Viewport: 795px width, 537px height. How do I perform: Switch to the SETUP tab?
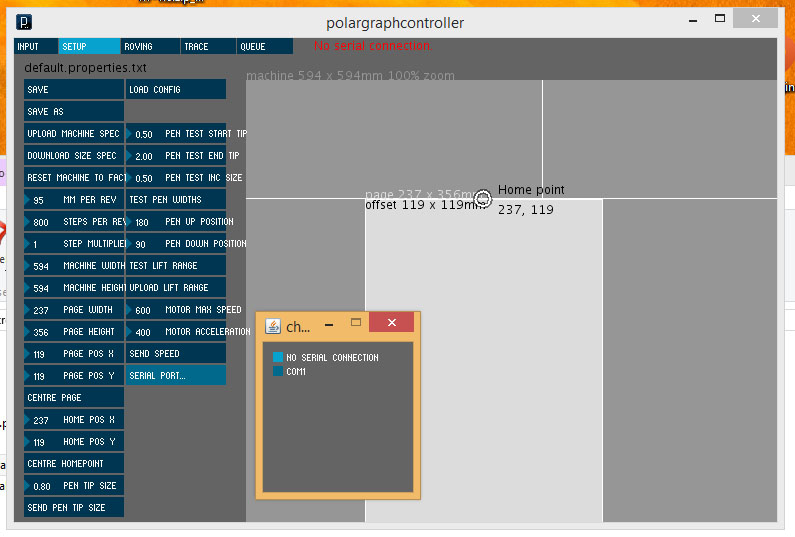pos(89,46)
